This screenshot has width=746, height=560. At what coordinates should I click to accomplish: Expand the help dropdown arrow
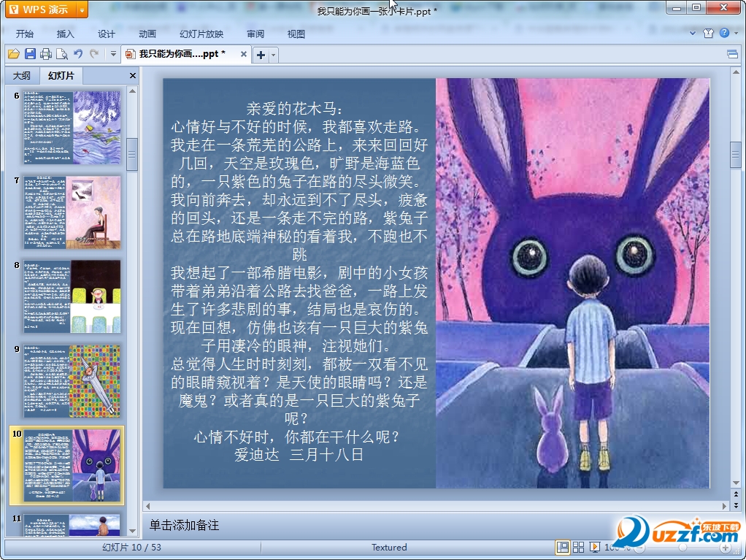(x=736, y=34)
